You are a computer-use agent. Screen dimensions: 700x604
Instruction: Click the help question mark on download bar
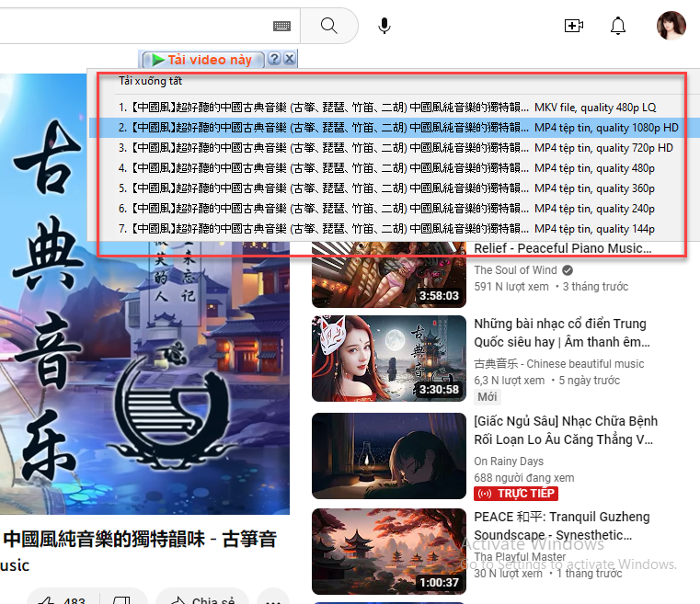[x=274, y=60]
